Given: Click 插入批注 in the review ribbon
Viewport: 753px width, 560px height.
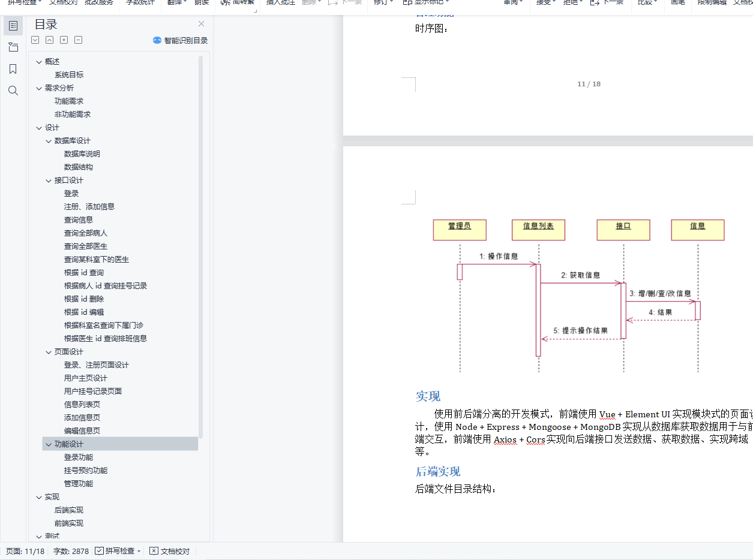Looking at the screenshot, I should click(281, 2).
